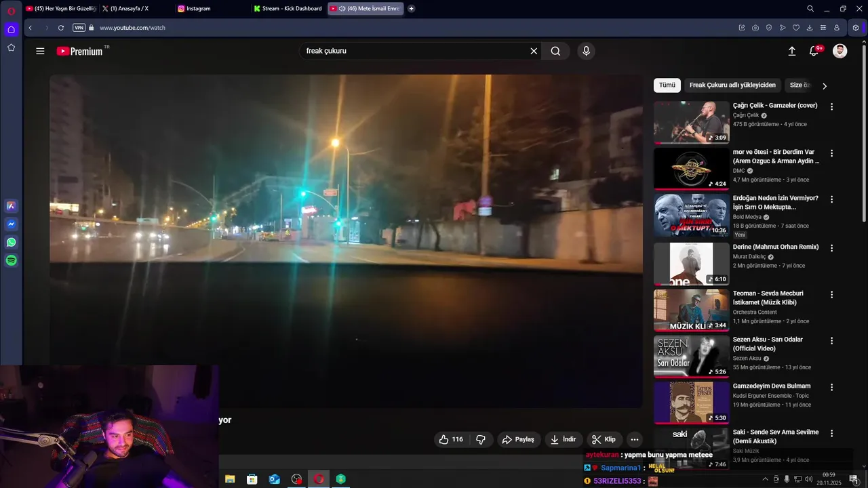Open File Explorer from taskbar

pyautogui.click(x=230, y=479)
